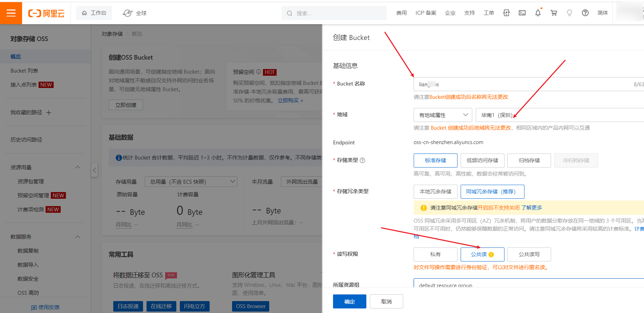644x313 pixels.
Task: Open the 费用 menu
Action: pyautogui.click(x=401, y=13)
